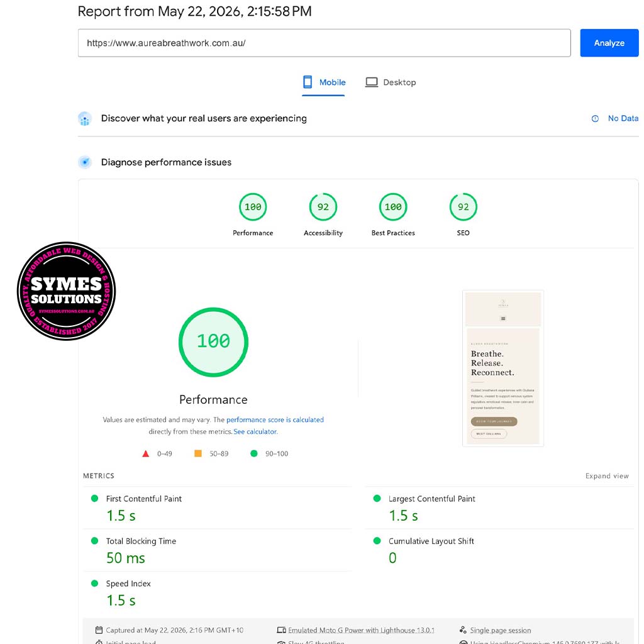
Task: Select the SEO 92 score gauge
Action: tap(464, 207)
